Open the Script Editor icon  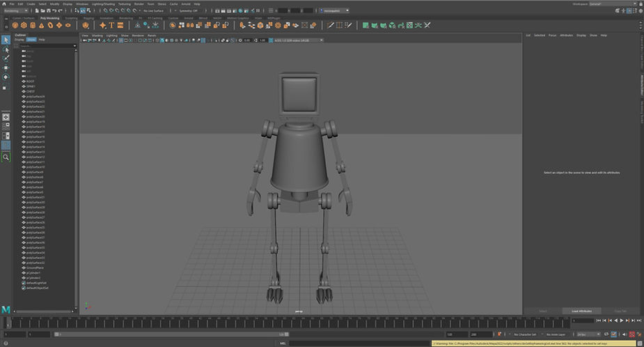point(640,344)
